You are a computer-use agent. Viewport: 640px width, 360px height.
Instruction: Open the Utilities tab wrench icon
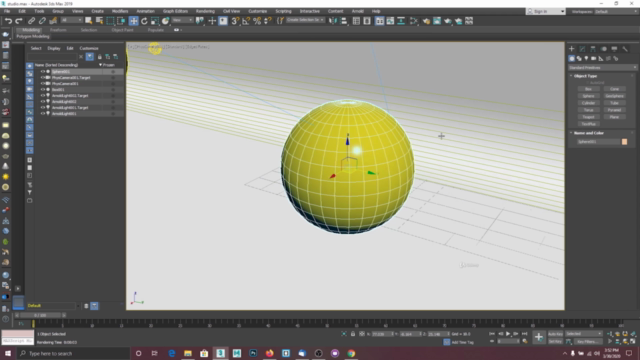pos(625,49)
